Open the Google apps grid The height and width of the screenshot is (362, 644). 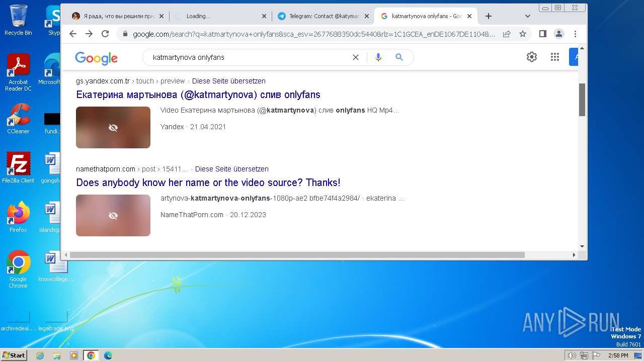pyautogui.click(x=555, y=57)
